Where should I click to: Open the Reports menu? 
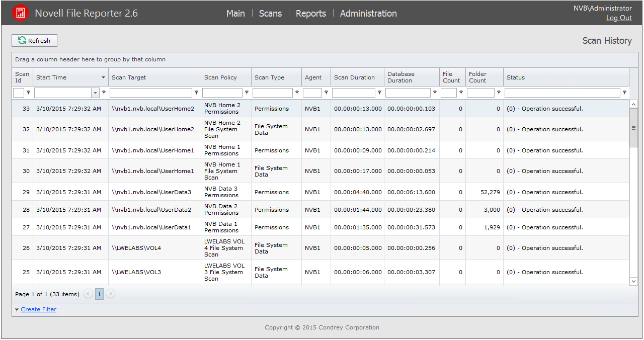(x=310, y=14)
